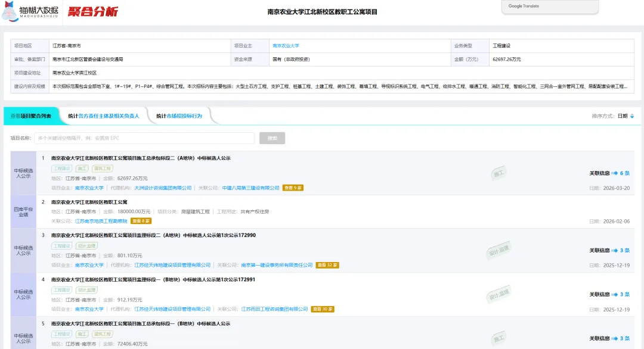Select amount 180000.00万元 in result 2
644x349 pixels.
tap(134, 212)
